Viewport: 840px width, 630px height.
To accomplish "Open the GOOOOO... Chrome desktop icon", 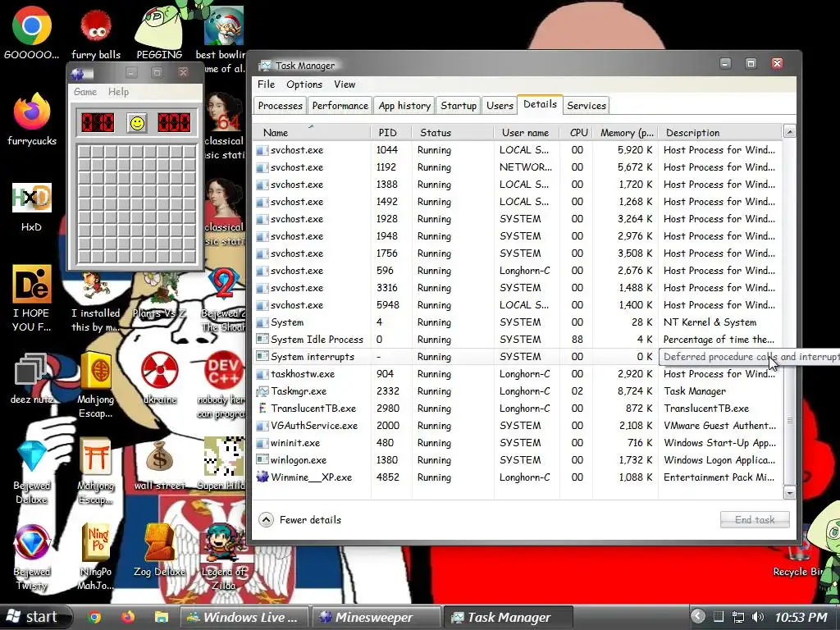I will [32, 32].
